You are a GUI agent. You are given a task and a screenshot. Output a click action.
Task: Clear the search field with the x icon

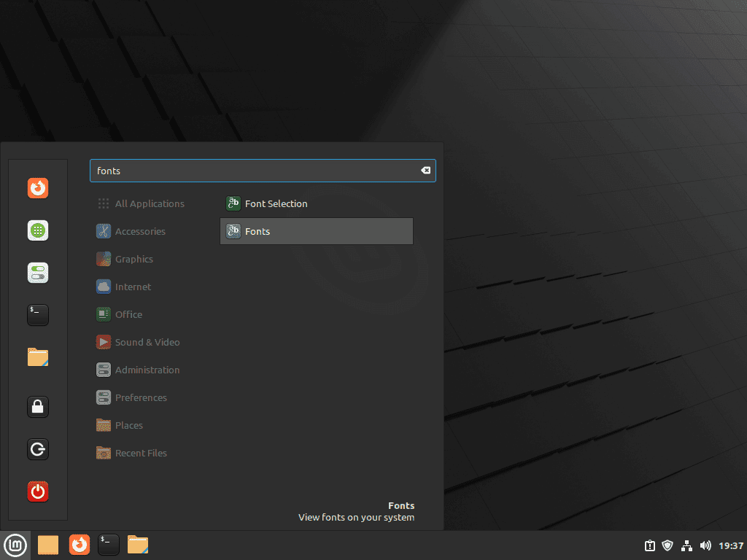pos(425,170)
